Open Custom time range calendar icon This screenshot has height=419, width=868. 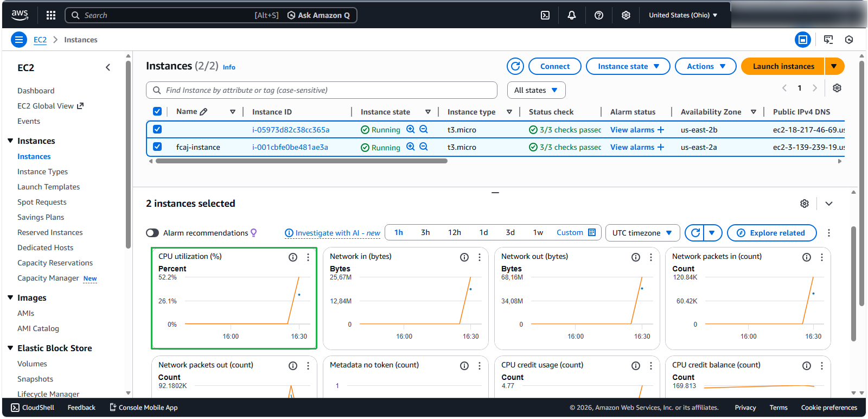[592, 232]
